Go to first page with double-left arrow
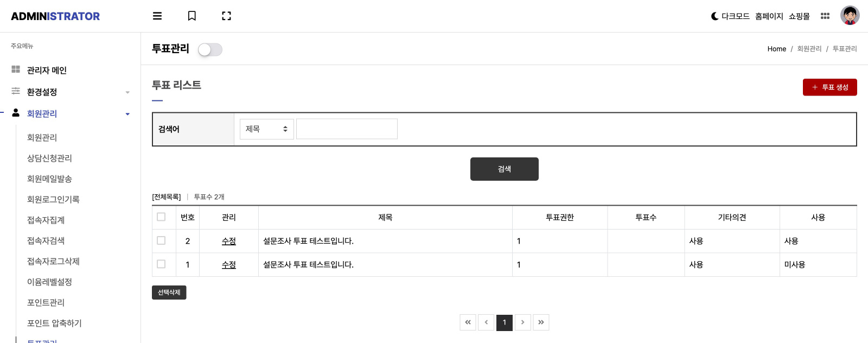The image size is (868, 343). tap(468, 322)
